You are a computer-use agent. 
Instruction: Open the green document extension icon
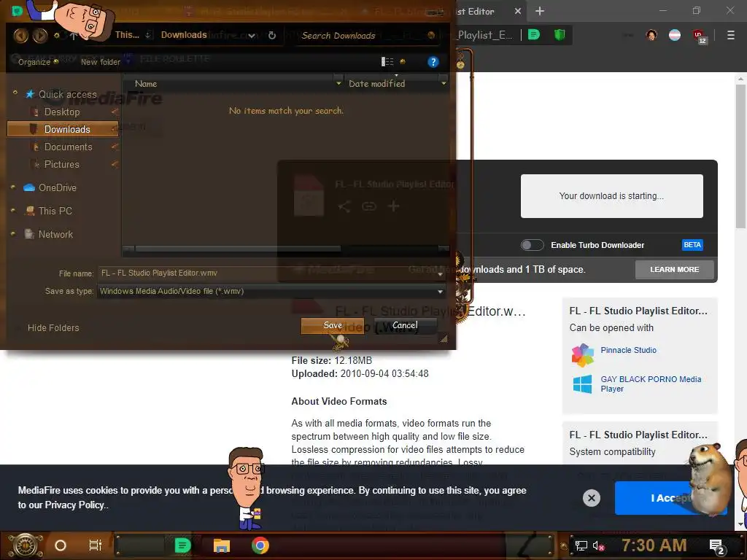tap(534, 35)
